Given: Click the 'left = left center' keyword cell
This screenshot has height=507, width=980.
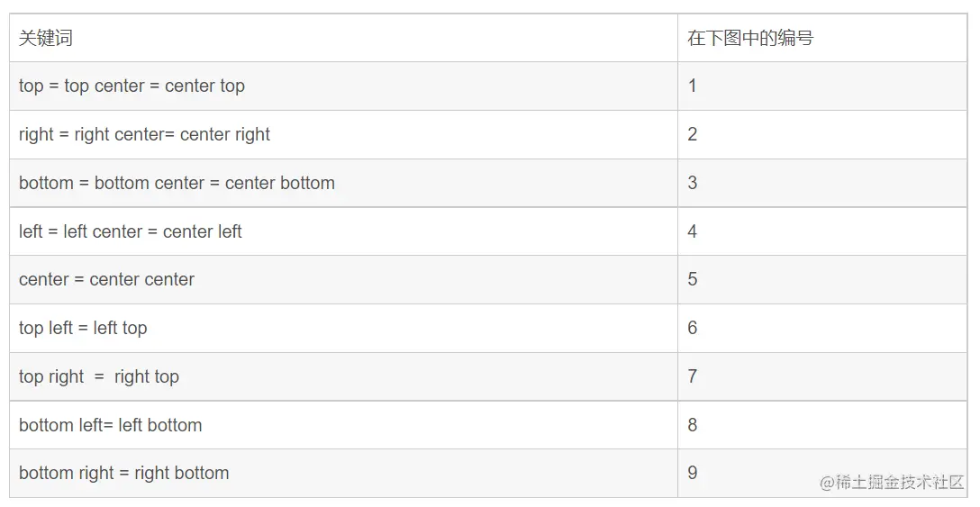Looking at the screenshot, I should pyautogui.click(x=131, y=231).
